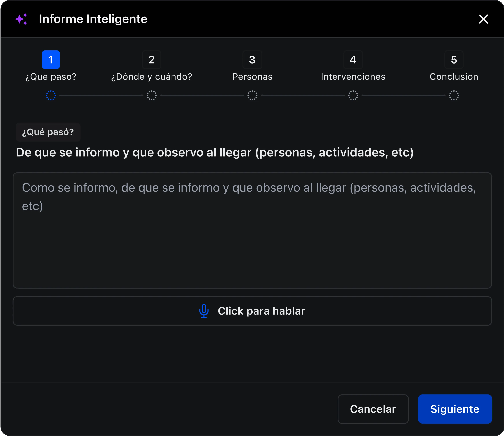Click step 5 icon labeled Conclusion
The height and width of the screenshot is (436, 504).
click(454, 59)
